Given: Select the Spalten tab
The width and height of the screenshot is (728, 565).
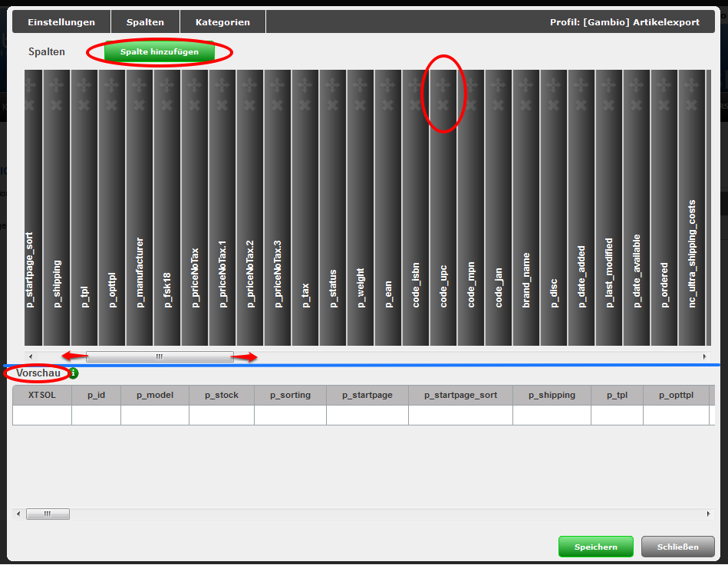Looking at the screenshot, I should tap(145, 22).
